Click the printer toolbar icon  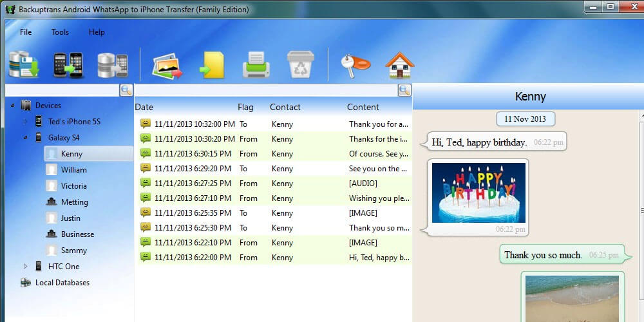click(x=256, y=65)
